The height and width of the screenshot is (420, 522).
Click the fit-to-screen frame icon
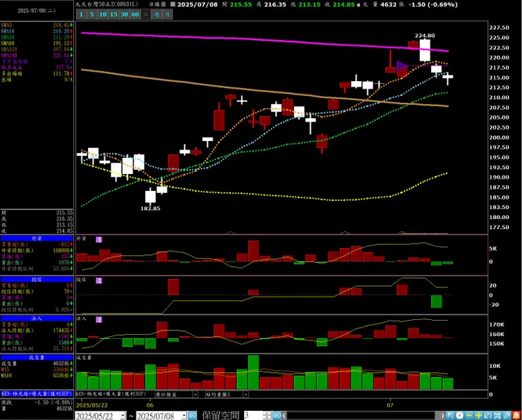click(x=497, y=415)
